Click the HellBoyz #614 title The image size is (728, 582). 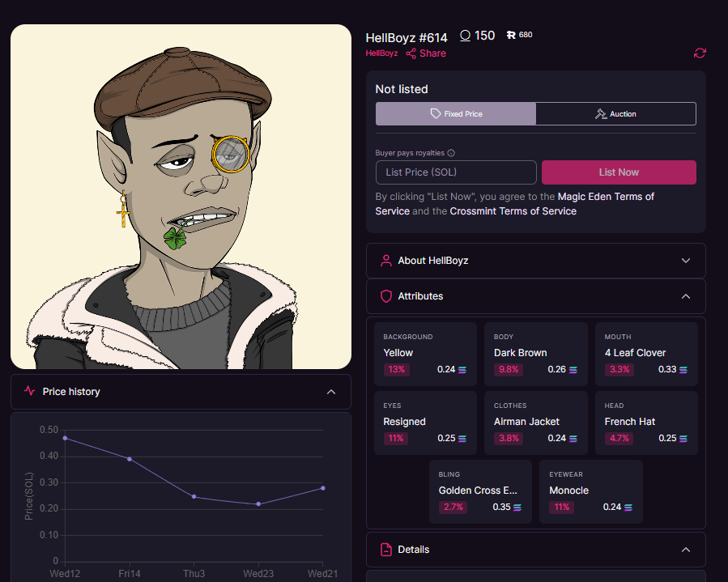407,37
